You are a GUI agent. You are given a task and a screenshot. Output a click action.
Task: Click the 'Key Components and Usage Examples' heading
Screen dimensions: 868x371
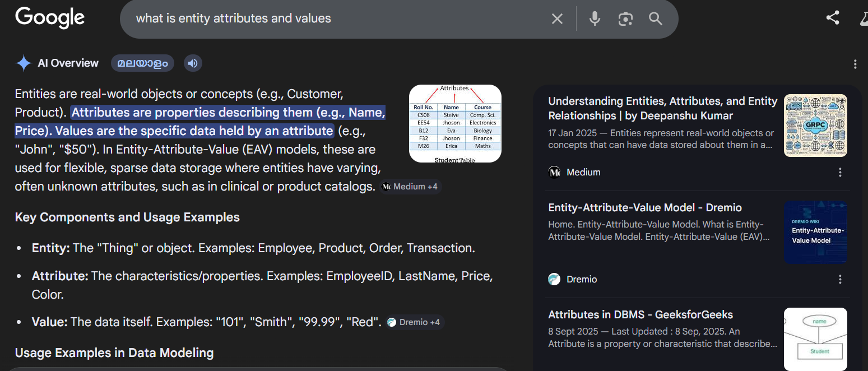127,217
